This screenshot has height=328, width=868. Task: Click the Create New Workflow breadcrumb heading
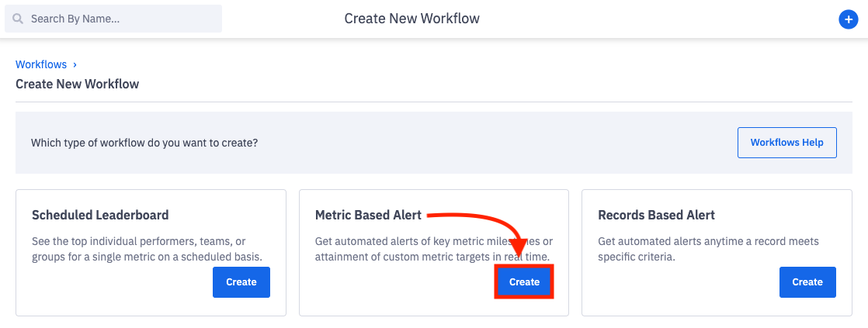pos(77,84)
